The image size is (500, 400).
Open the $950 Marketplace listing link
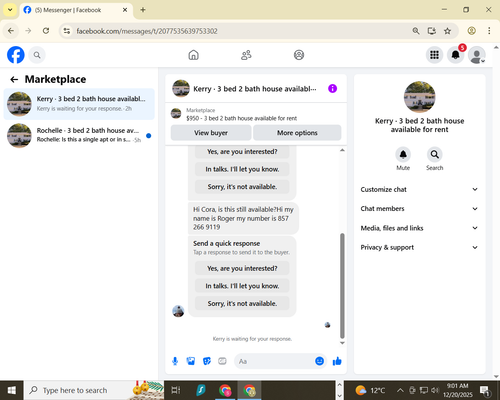click(241, 118)
